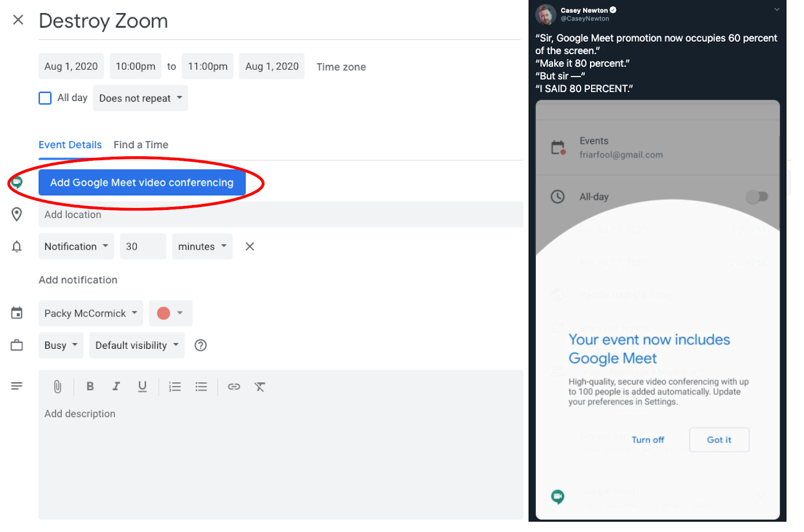Switch to the Find a Time tab
Image resolution: width=804 pixels, height=532 pixels.
tap(141, 145)
